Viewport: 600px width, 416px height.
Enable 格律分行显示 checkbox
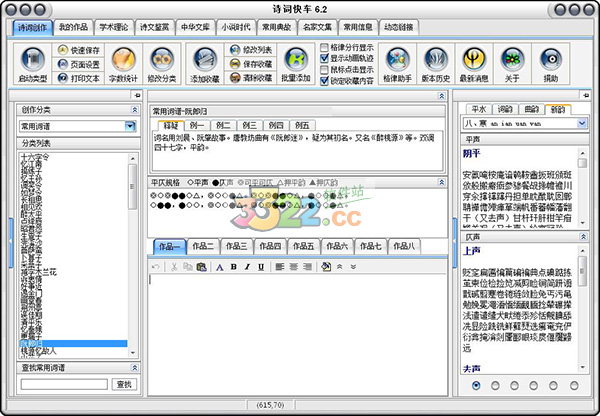point(324,47)
